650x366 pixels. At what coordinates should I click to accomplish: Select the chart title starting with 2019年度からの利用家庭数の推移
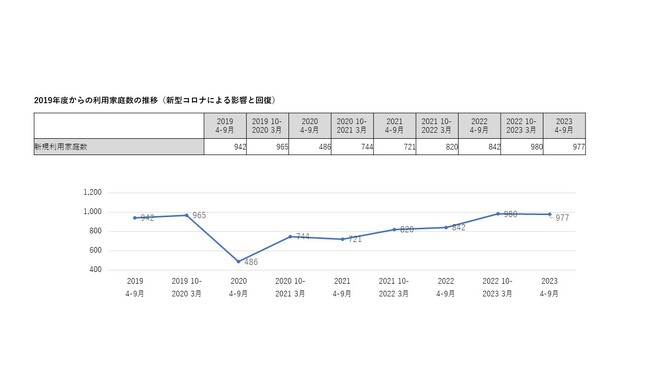(x=155, y=100)
